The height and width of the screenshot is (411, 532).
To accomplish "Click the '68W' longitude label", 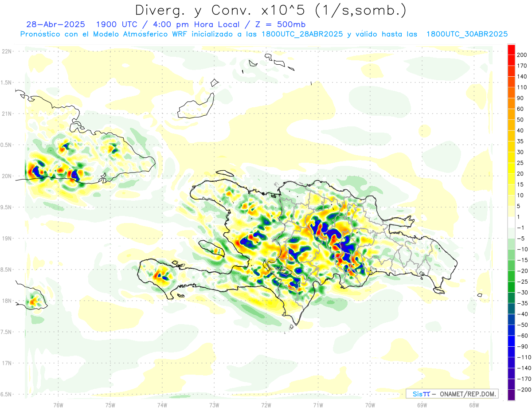I will point(474,405).
